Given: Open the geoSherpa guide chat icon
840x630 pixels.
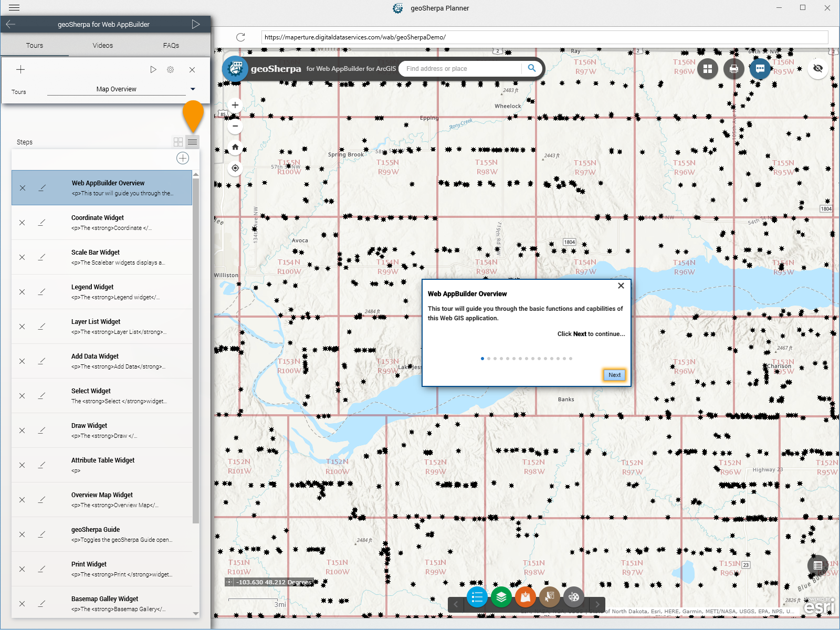Looking at the screenshot, I should tap(760, 69).
